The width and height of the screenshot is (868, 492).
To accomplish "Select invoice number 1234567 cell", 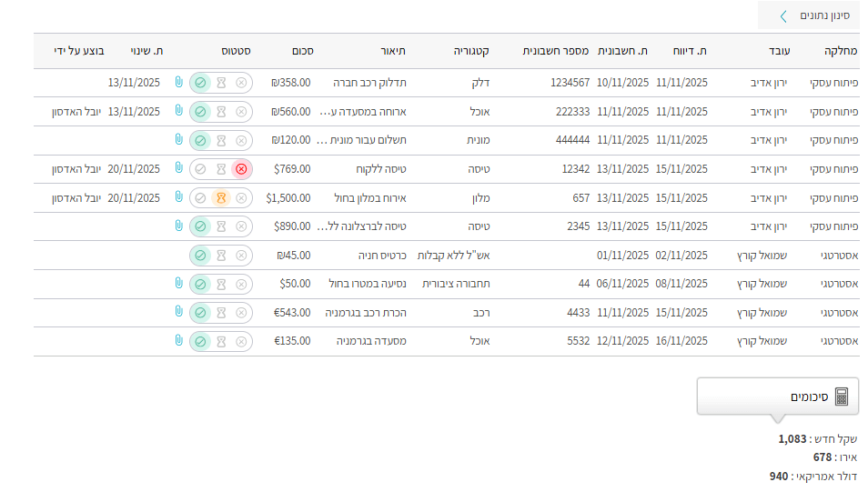I will pyautogui.click(x=570, y=83).
